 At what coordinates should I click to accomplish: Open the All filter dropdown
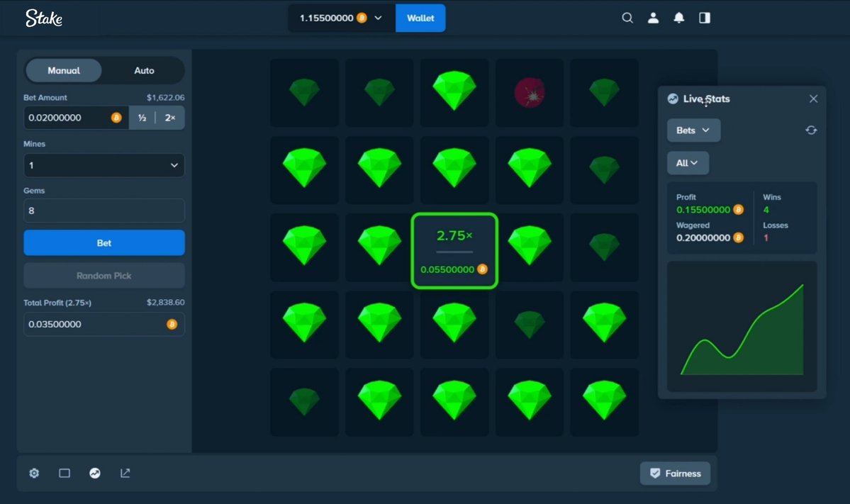click(688, 162)
